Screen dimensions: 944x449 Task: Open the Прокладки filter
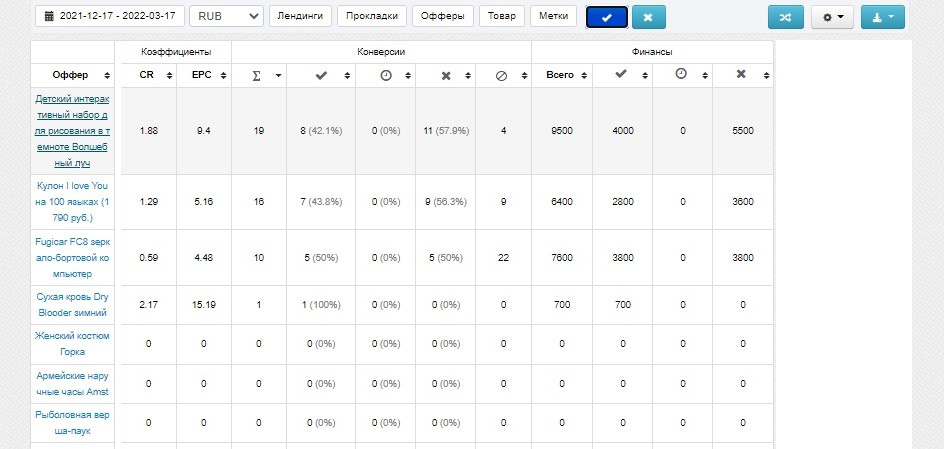tap(372, 16)
